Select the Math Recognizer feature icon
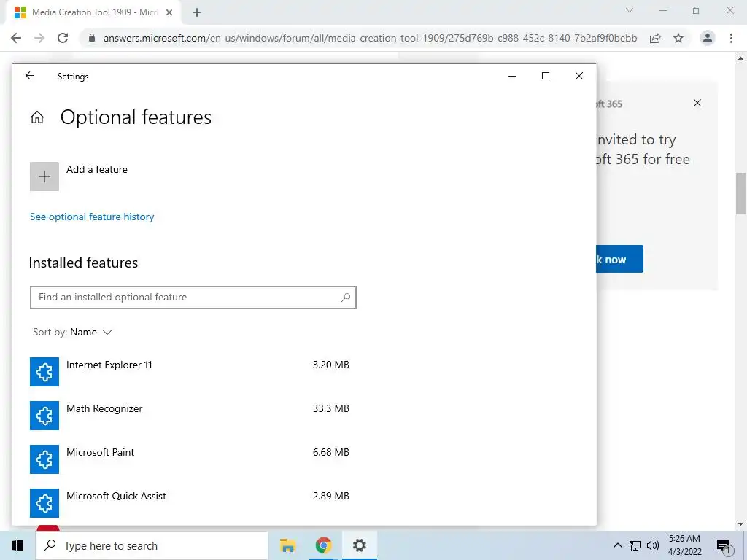The width and height of the screenshot is (747, 560). tap(44, 416)
